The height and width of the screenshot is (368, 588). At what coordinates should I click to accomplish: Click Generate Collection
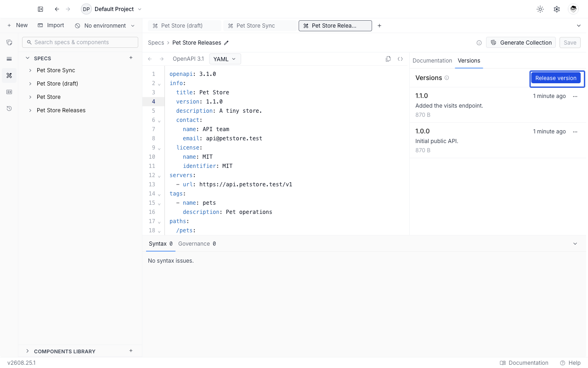pos(521,43)
